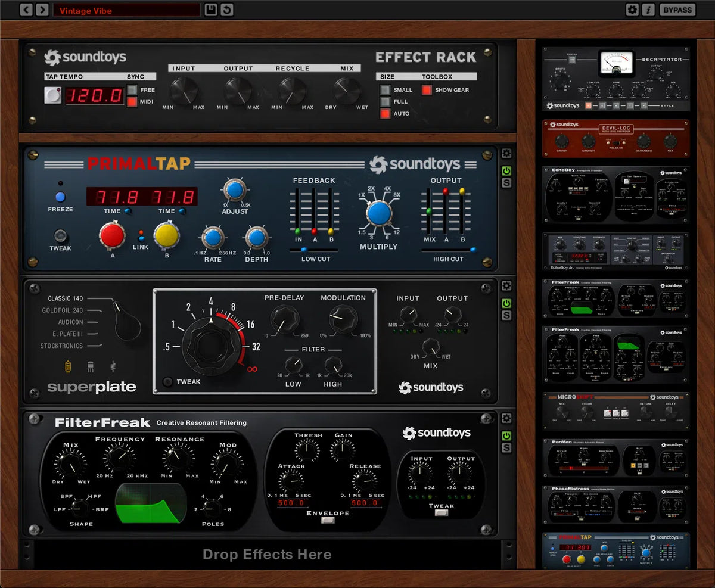Click the revert preset icon in top bar
Viewport: 715px width, 588px height.
coord(226,10)
